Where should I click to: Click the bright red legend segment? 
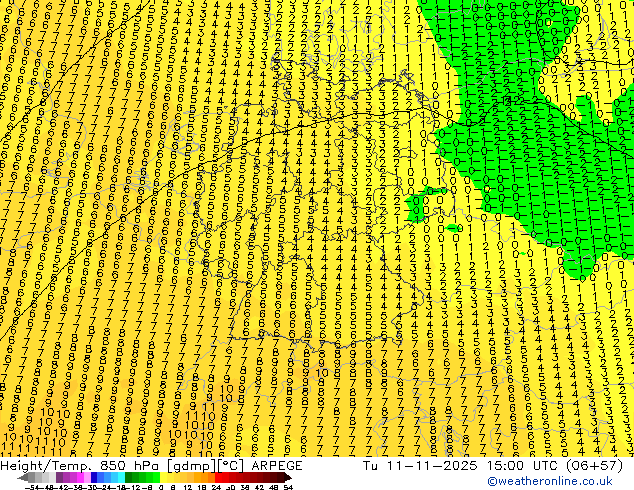pos(218,478)
